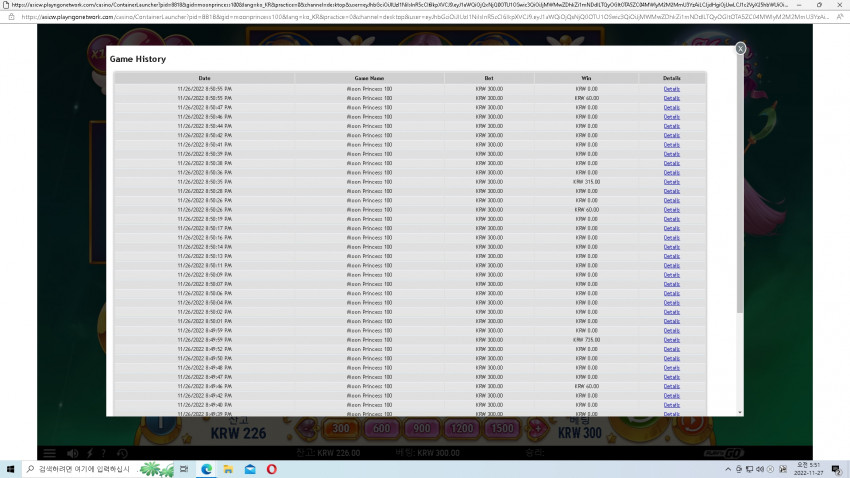
Task: Open Details for the 8:49:48 PM round
Action: [671, 367]
